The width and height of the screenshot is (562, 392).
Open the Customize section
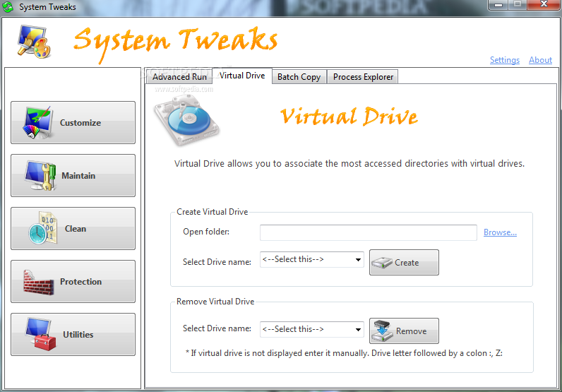[x=73, y=123]
